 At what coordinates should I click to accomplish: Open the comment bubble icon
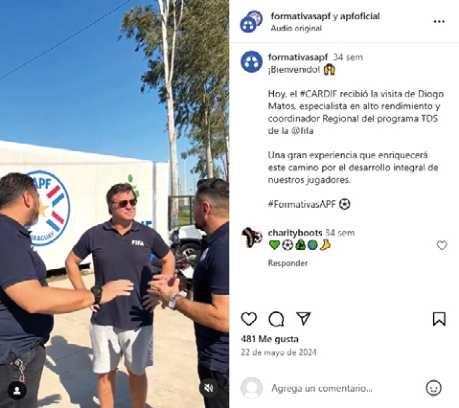(x=276, y=319)
